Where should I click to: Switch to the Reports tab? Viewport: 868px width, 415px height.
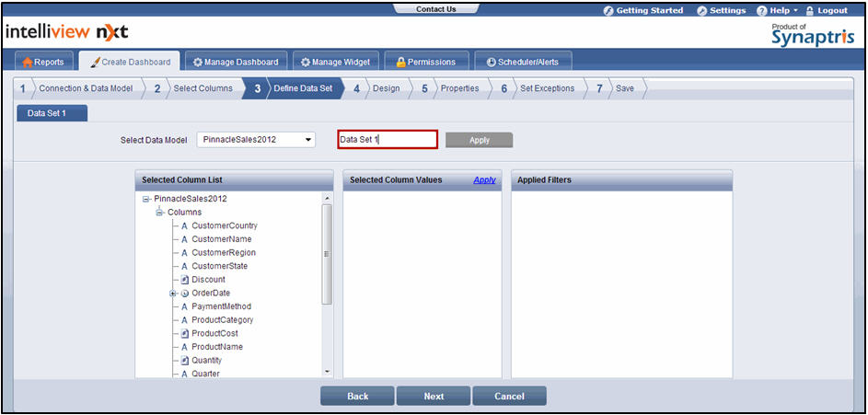coord(44,62)
